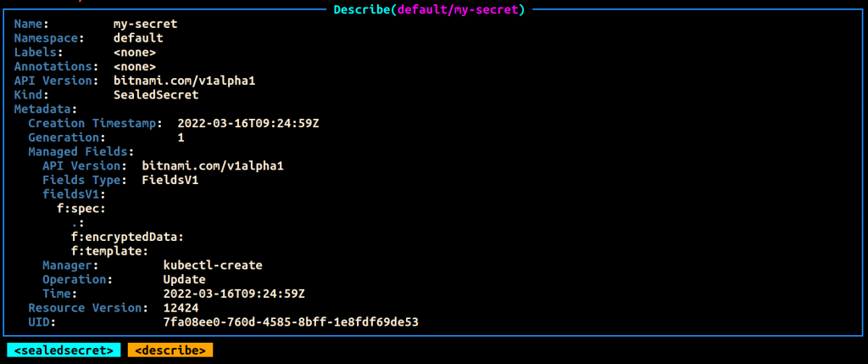Screen dimensions: 868x364
Task: Click the Resource Version value 12424
Action: pyautogui.click(x=181, y=308)
